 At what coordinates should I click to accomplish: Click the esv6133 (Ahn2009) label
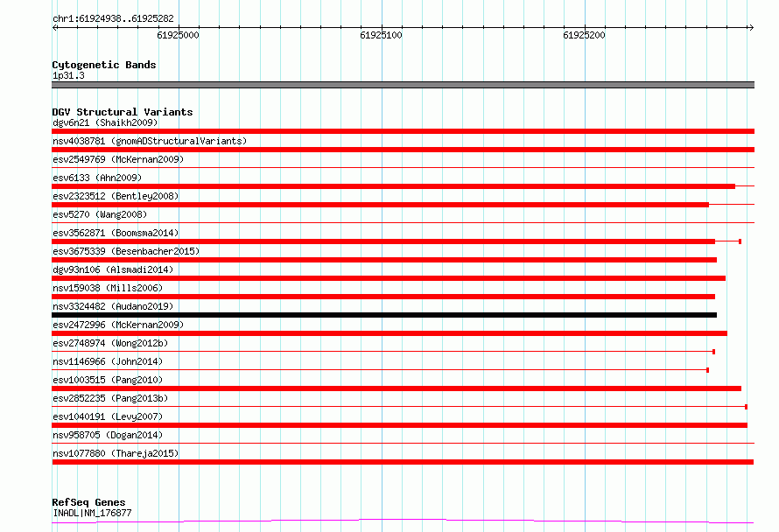click(97, 178)
